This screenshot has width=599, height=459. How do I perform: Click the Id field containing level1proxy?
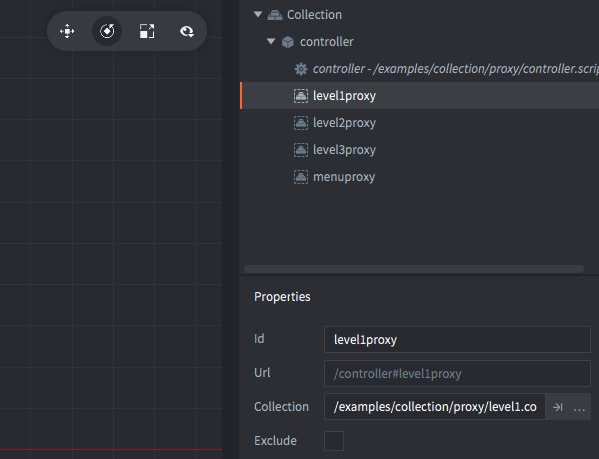click(x=457, y=339)
